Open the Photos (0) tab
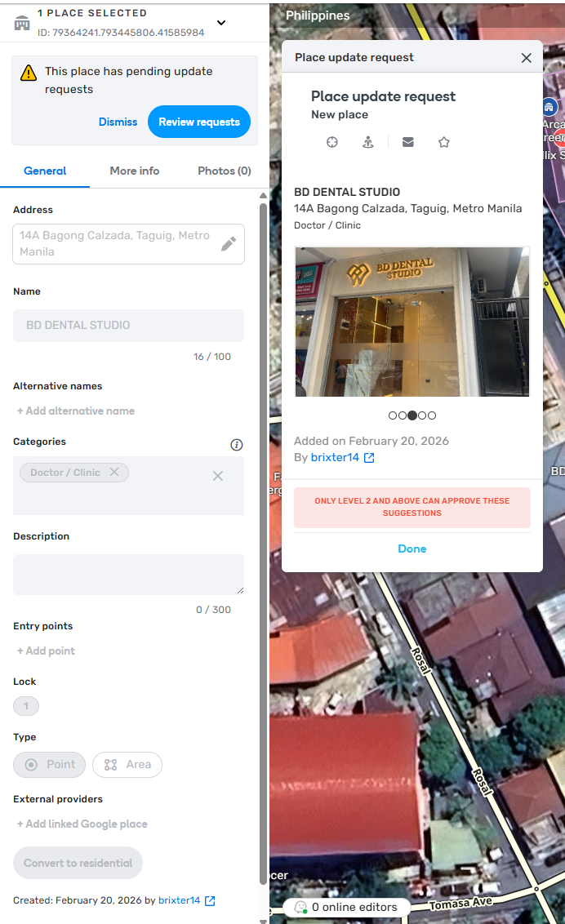The width and height of the screenshot is (565, 924). point(224,171)
